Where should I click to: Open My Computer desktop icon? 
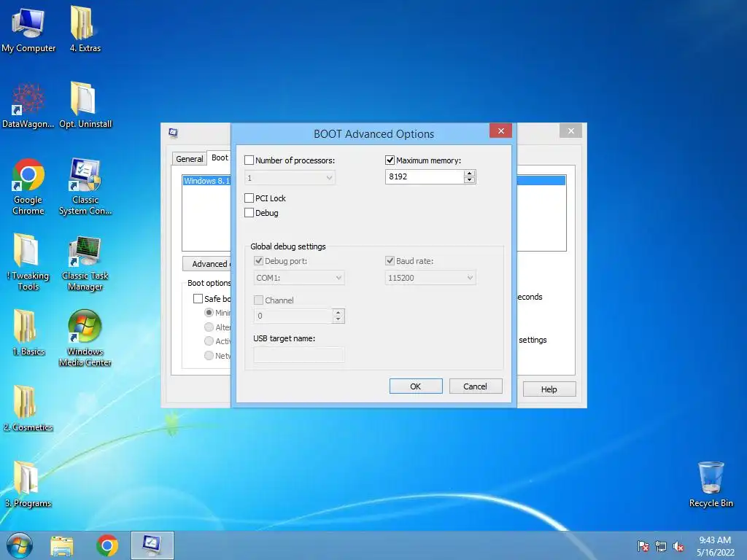[28, 29]
